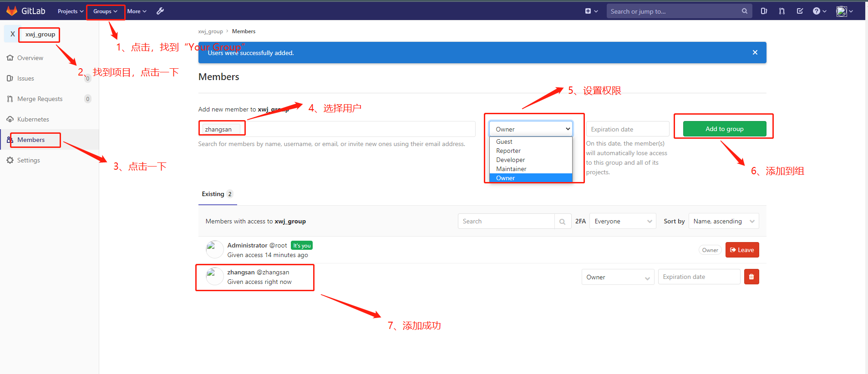The width and height of the screenshot is (868, 374).
Task: Choose Guest from the role list
Action: point(531,142)
